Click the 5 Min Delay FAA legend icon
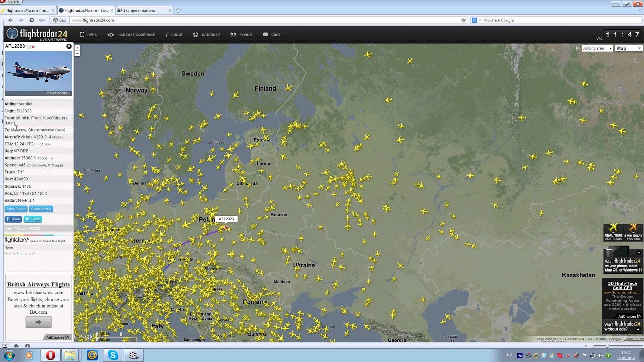The height and width of the screenshot is (362, 644). point(633,232)
